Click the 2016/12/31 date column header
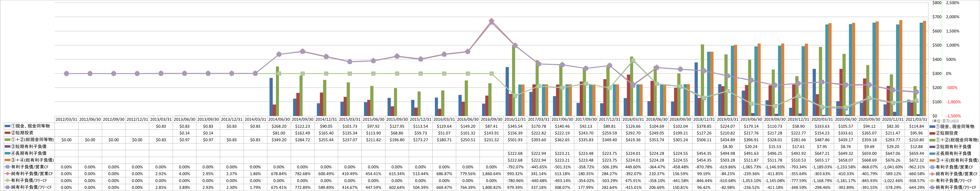The image size is (980, 191). [515, 119]
